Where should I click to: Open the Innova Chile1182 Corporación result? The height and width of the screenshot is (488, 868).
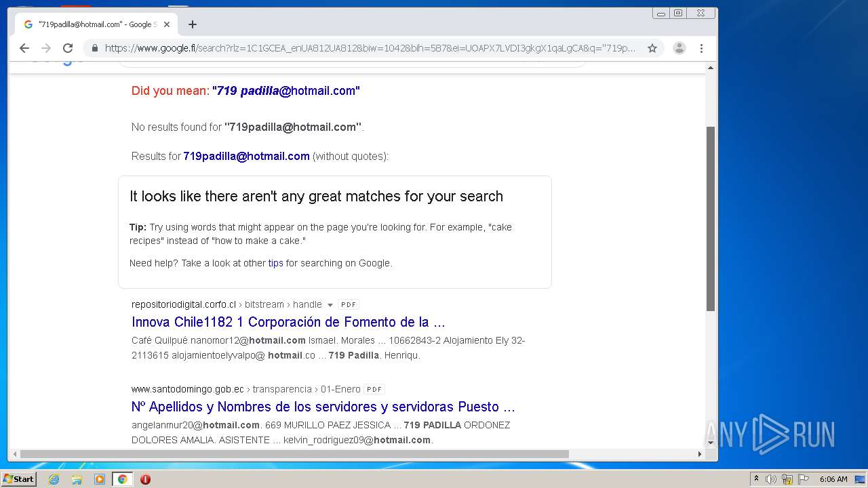(x=288, y=322)
